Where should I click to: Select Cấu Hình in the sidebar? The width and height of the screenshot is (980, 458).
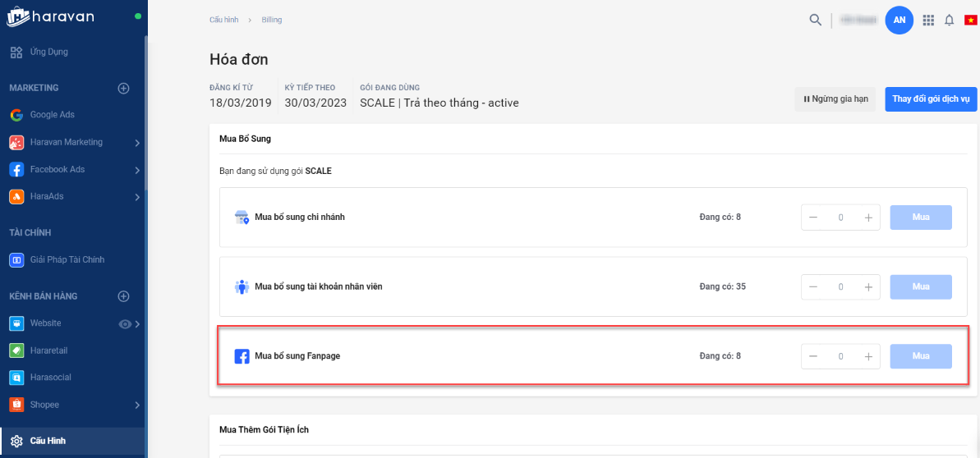[48, 441]
